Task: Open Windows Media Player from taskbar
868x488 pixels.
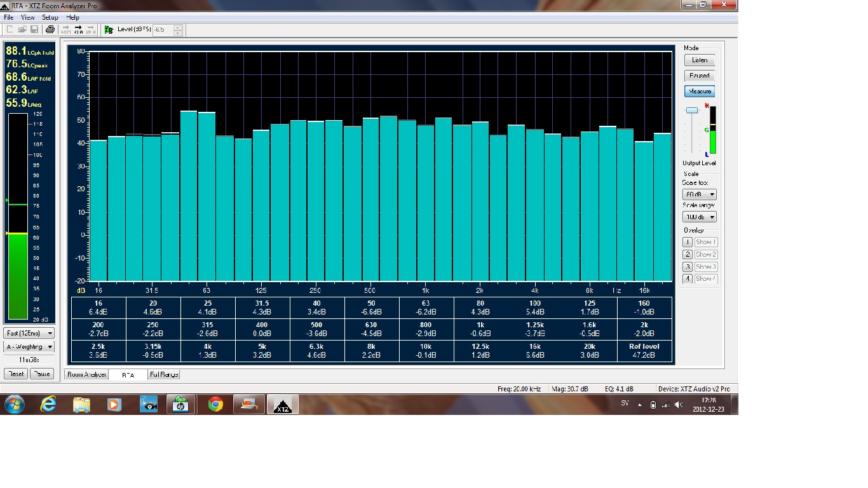Action: pyautogui.click(x=115, y=404)
